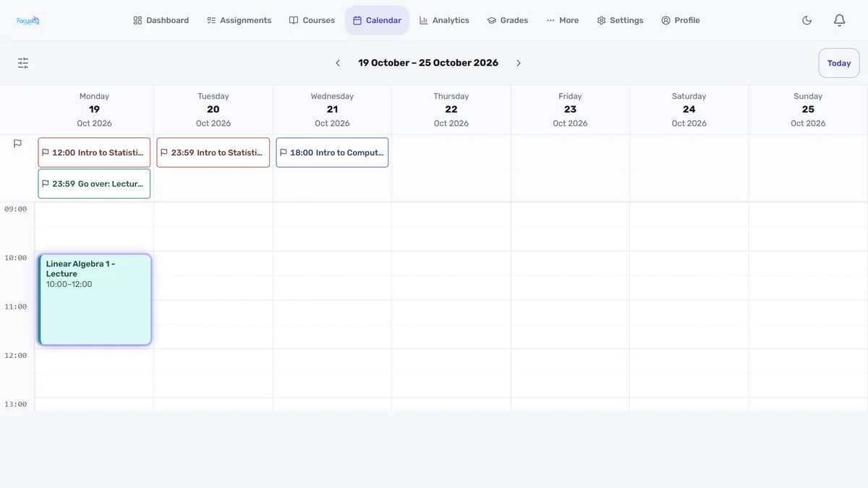Click the Focusly logo in the header
This screenshot has width=868, height=488.
28,20
